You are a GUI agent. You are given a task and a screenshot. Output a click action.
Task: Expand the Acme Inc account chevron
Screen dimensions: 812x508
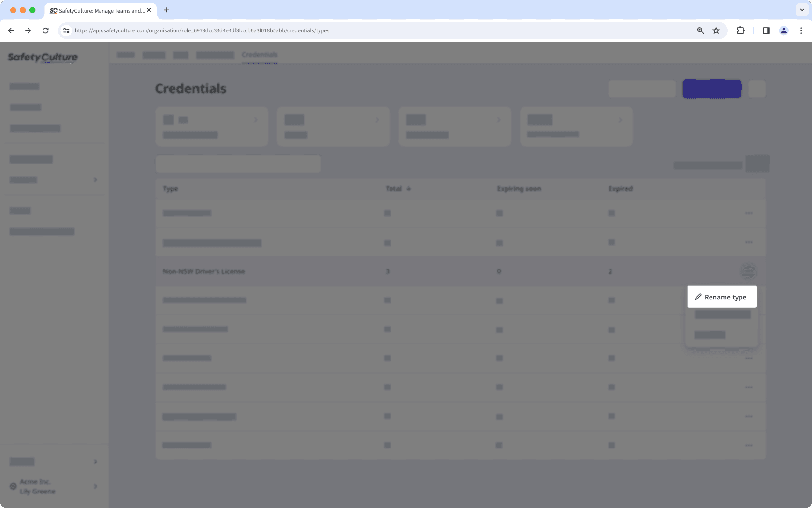pyautogui.click(x=95, y=486)
